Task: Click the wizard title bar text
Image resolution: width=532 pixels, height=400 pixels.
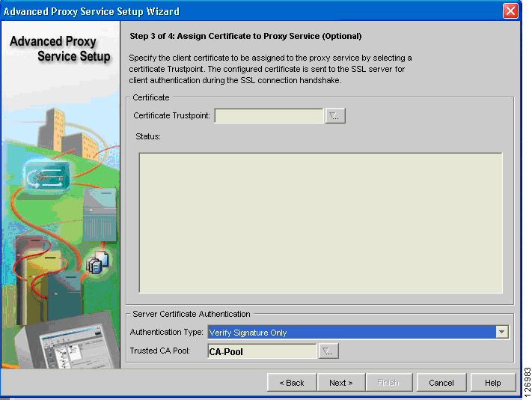Action: point(91,11)
